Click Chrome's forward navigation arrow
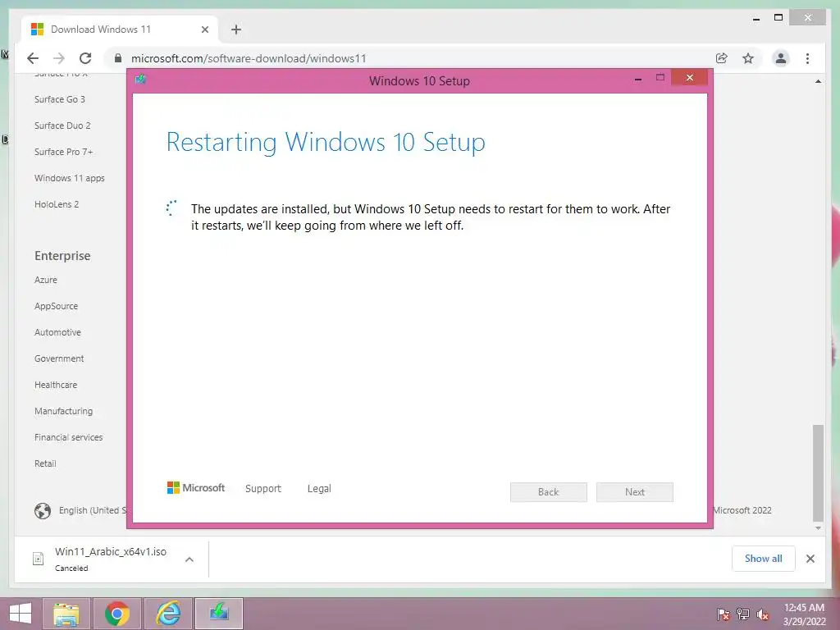Screen dimensions: 840x630 pos(59,58)
